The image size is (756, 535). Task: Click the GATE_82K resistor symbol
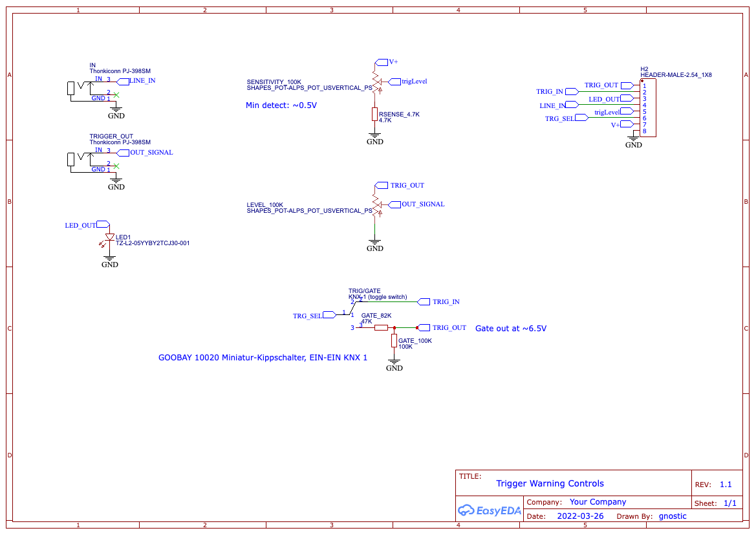[381, 327]
